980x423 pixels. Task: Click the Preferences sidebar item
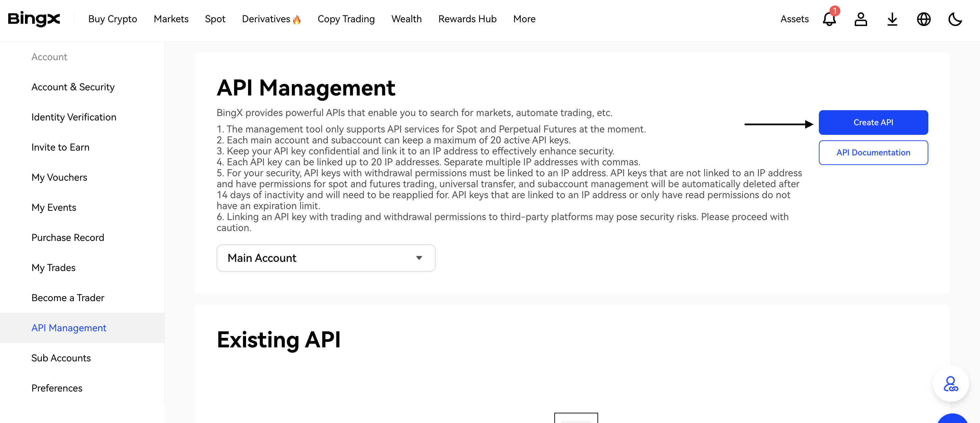pos(56,388)
